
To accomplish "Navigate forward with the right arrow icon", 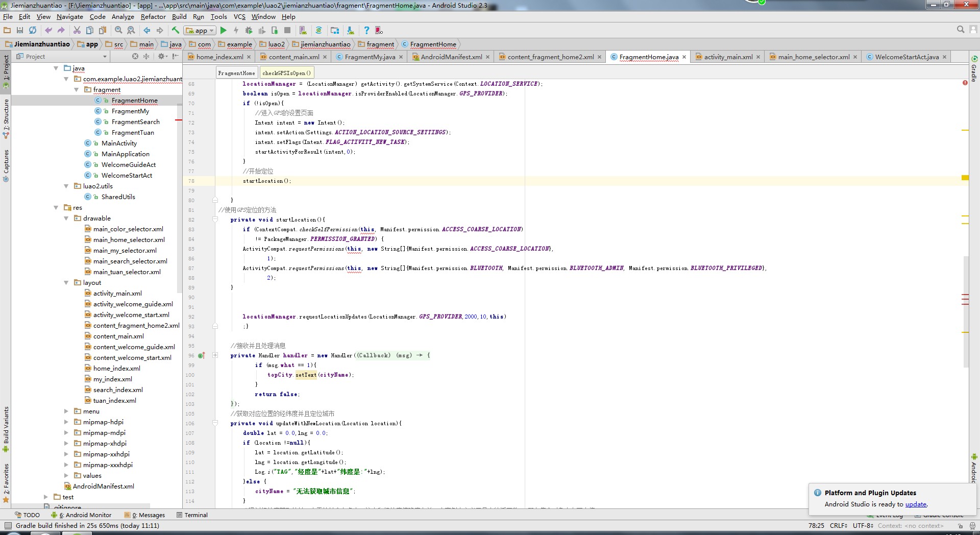I will 160,30.
